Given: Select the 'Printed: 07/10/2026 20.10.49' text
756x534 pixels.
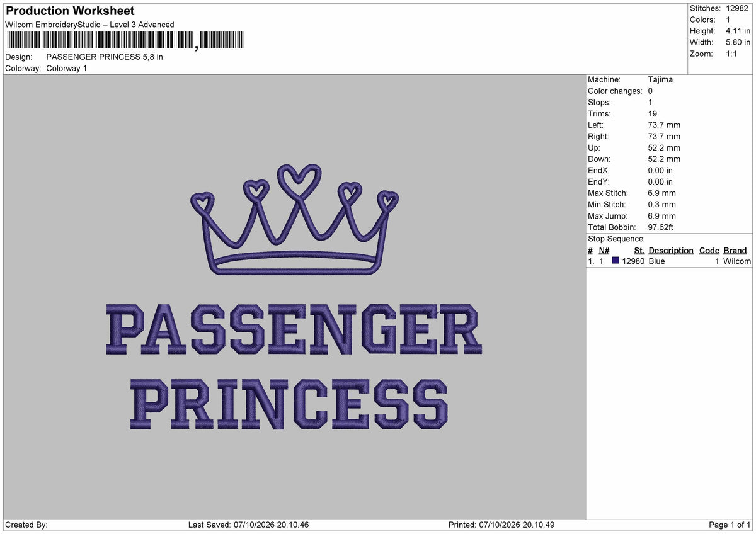Looking at the screenshot, I should [501, 525].
